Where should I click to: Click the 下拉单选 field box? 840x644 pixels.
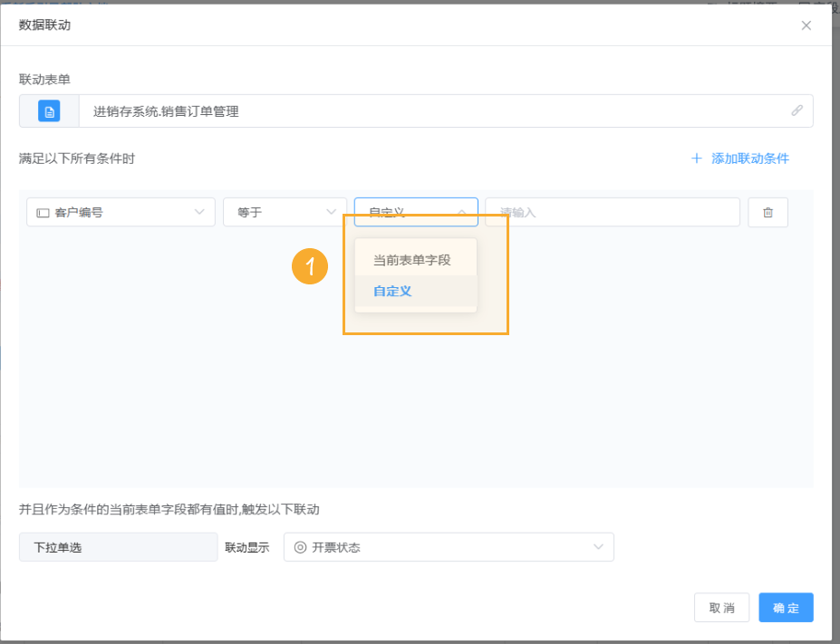pyautogui.click(x=118, y=546)
